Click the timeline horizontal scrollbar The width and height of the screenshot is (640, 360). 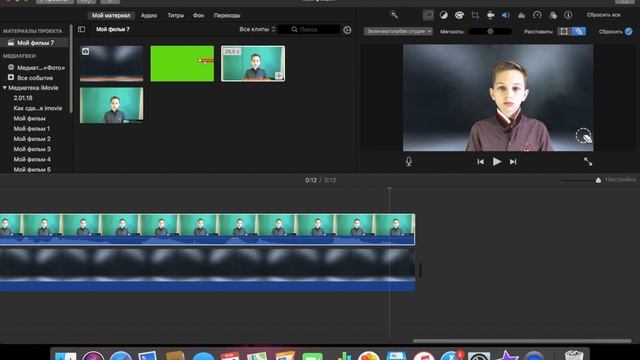pyautogui.click(x=522, y=340)
